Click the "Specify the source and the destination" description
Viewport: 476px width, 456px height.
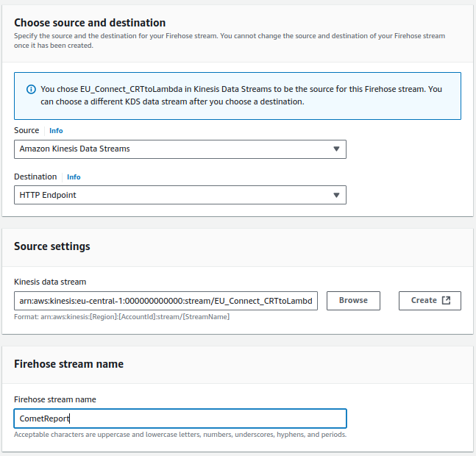[x=230, y=40]
